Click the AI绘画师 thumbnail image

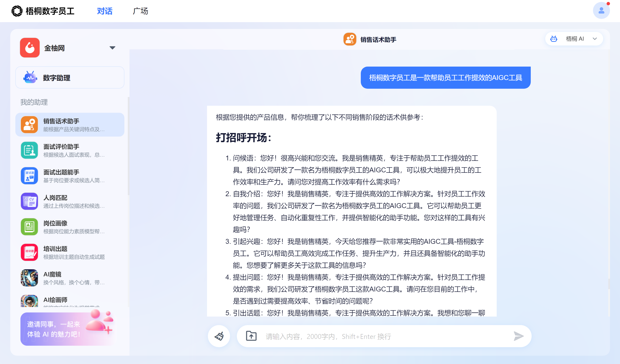click(x=29, y=301)
